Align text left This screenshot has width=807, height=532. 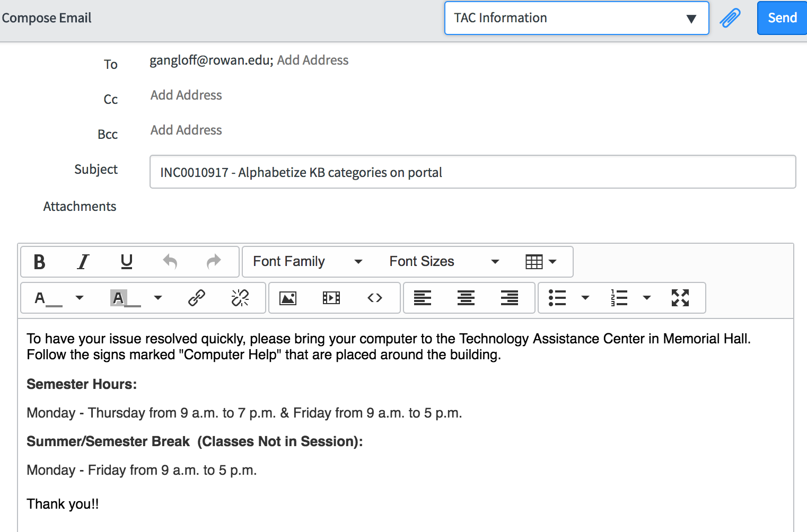(423, 298)
